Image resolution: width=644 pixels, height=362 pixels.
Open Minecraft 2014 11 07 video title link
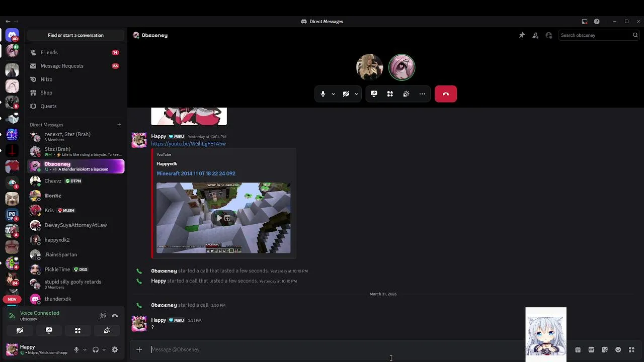[x=196, y=173]
